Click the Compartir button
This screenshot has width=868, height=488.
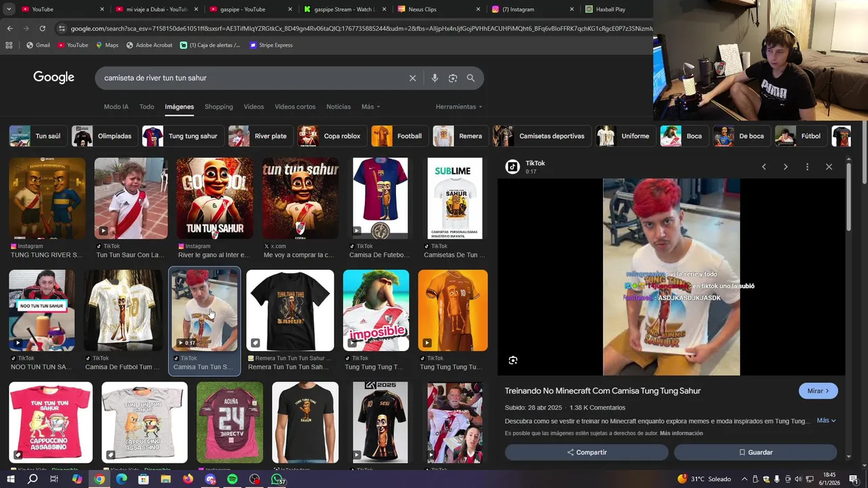click(x=587, y=452)
